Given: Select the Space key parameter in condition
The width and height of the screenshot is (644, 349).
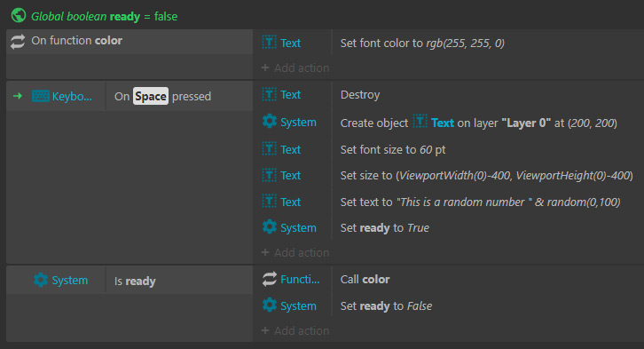Looking at the screenshot, I should click(x=150, y=96).
